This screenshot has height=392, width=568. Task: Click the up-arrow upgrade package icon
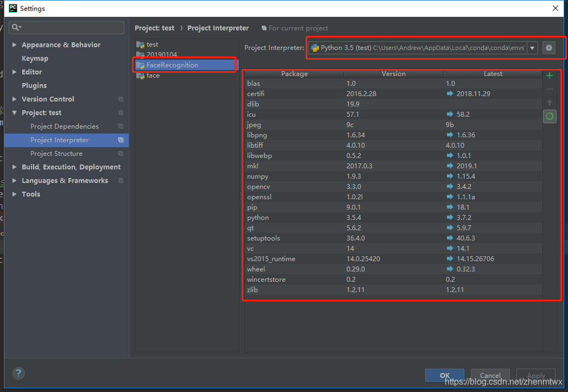[x=549, y=103]
